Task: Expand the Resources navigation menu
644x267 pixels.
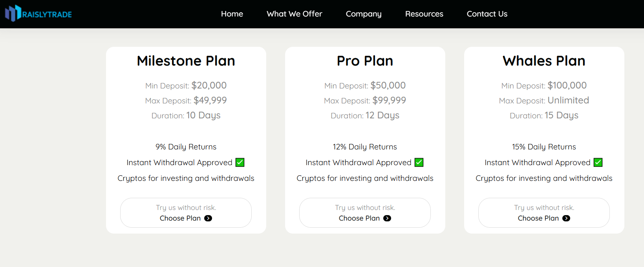Action: (424, 14)
